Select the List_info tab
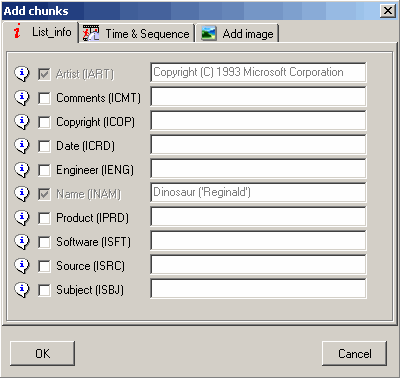Screen dimensions: 400x378 click(x=41, y=32)
